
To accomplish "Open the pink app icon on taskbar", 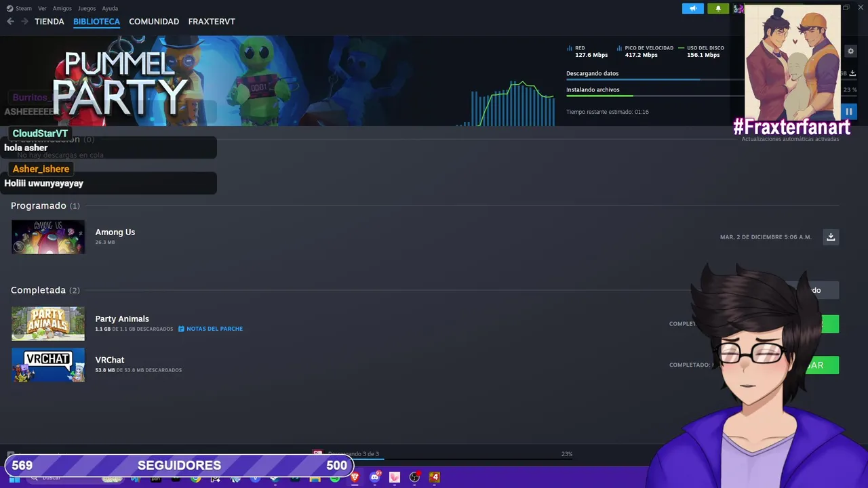I will click(x=395, y=477).
